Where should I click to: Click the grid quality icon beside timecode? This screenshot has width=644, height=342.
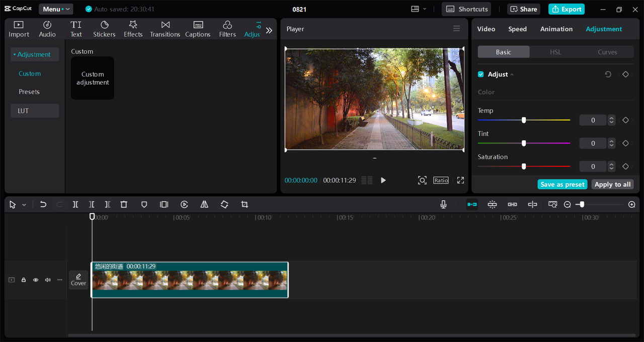click(367, 180)
